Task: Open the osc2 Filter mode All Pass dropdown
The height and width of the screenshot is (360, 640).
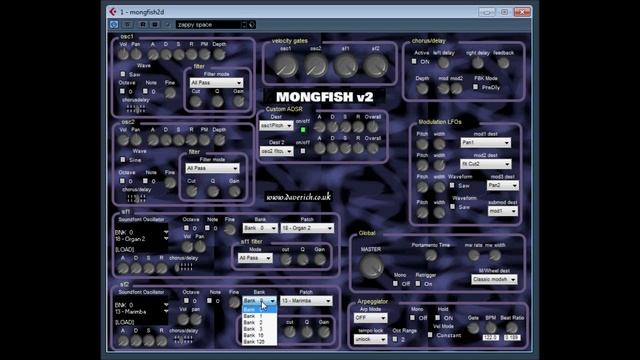Action: [x=212, y=168]
